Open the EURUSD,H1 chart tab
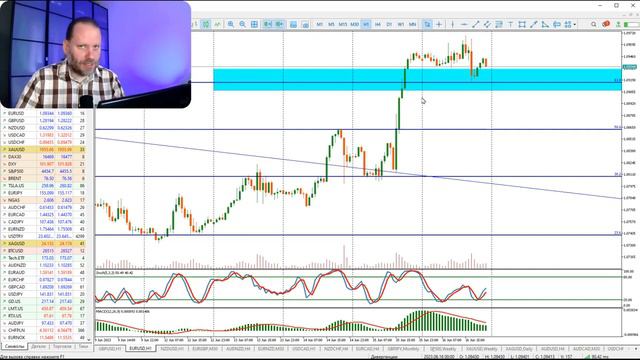Viewport: 640px width, 360px height. pyautogui.click(x=140, y=349)
